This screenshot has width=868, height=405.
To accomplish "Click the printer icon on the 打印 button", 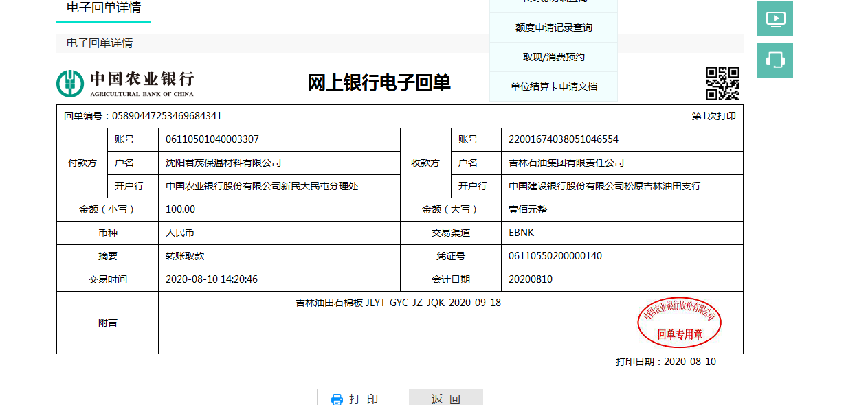I will click(337, 400).
